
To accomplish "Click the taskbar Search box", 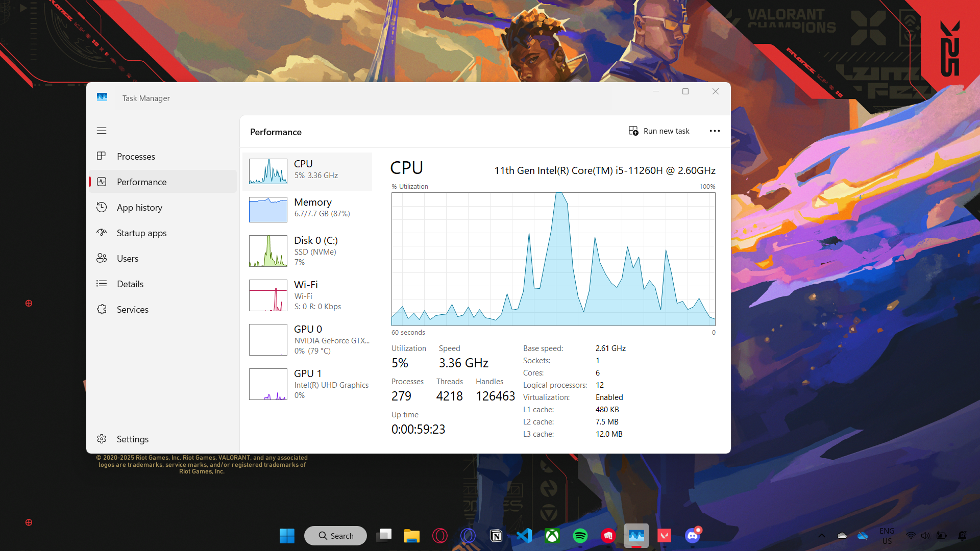I will click(335, 536).
